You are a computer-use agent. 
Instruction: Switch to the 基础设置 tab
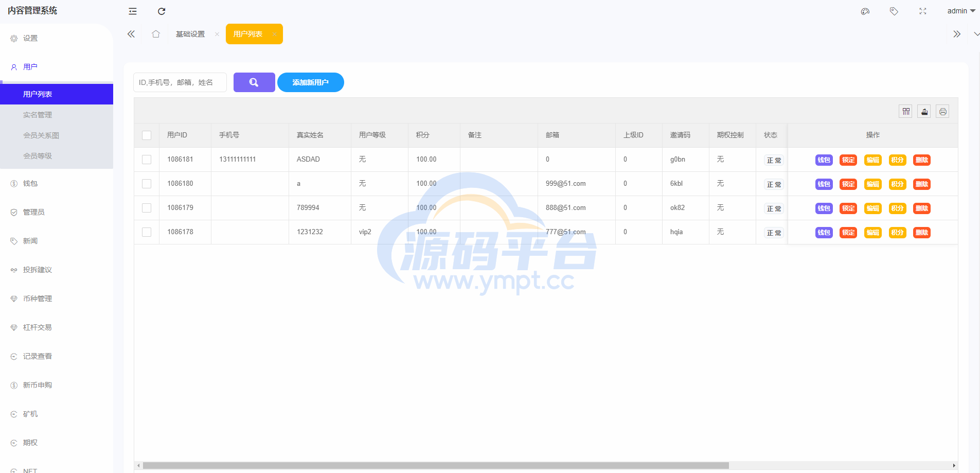[x=190, y=34]
